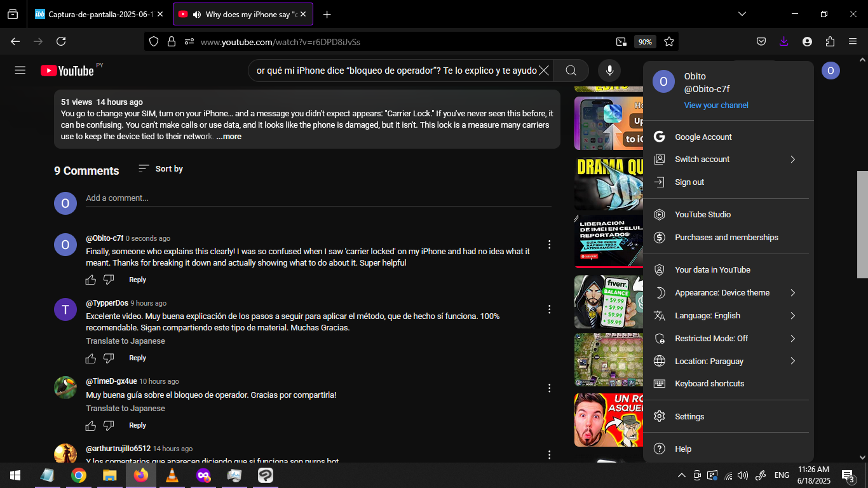Open the Firefox extensions puzzle icon
Screen dimensions: 868x488
click(830, 41)
